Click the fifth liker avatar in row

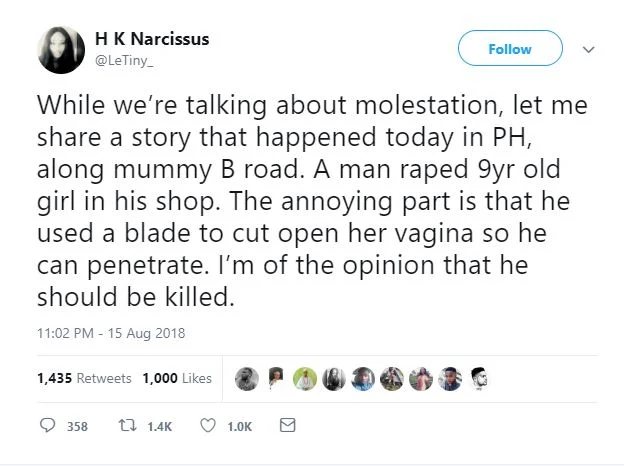click(x=363, y=378)
